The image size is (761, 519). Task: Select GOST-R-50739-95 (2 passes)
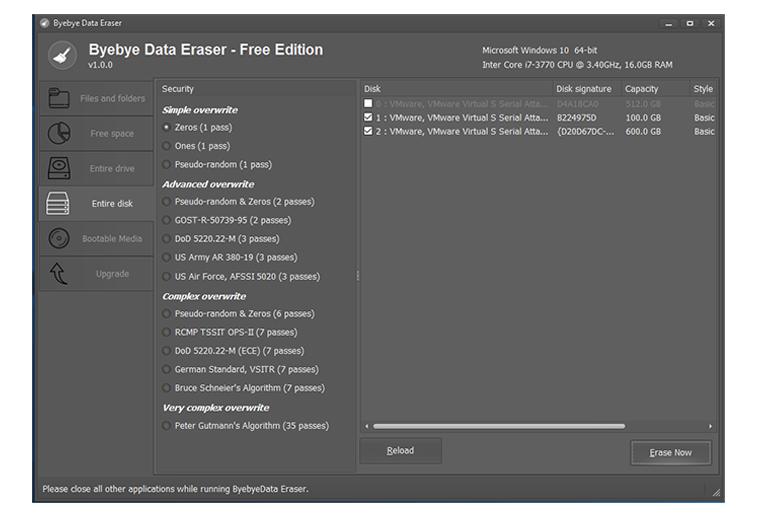[x=227, y=220]
